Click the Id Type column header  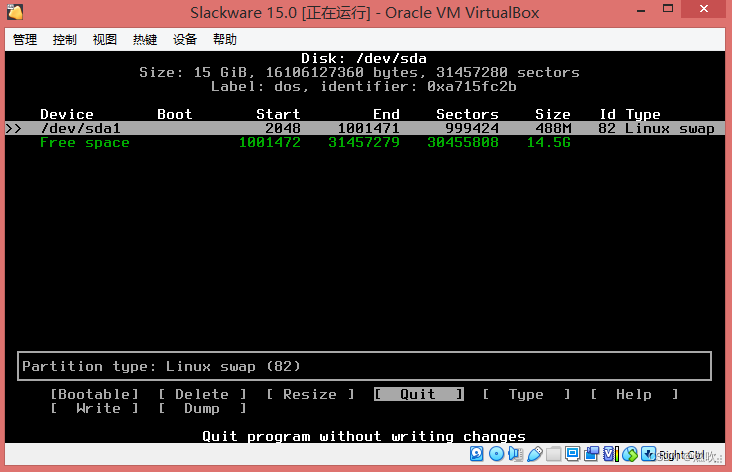pyautogui.click(x=630, y=114)
